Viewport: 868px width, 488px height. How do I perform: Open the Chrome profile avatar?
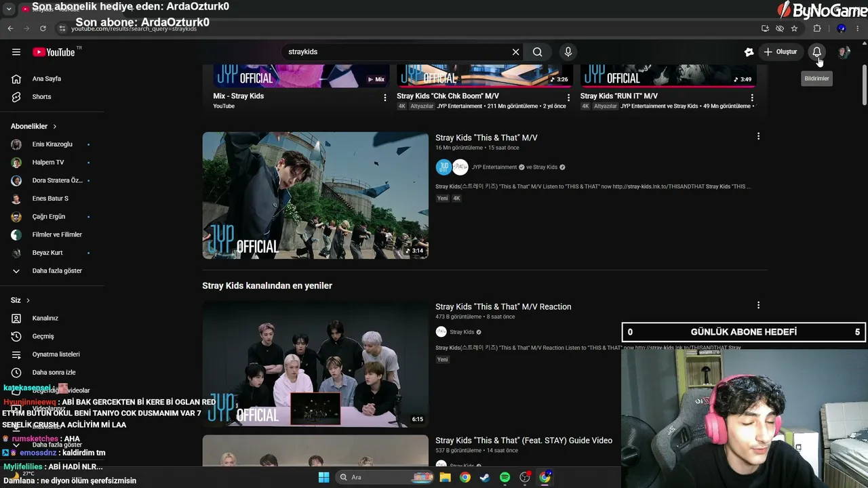[x=841, y=28]
